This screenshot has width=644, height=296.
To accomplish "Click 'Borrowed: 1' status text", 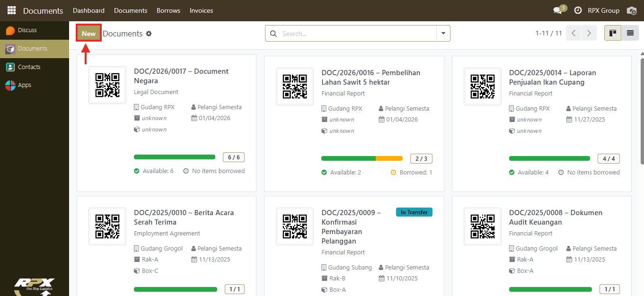I will [416, 173].
